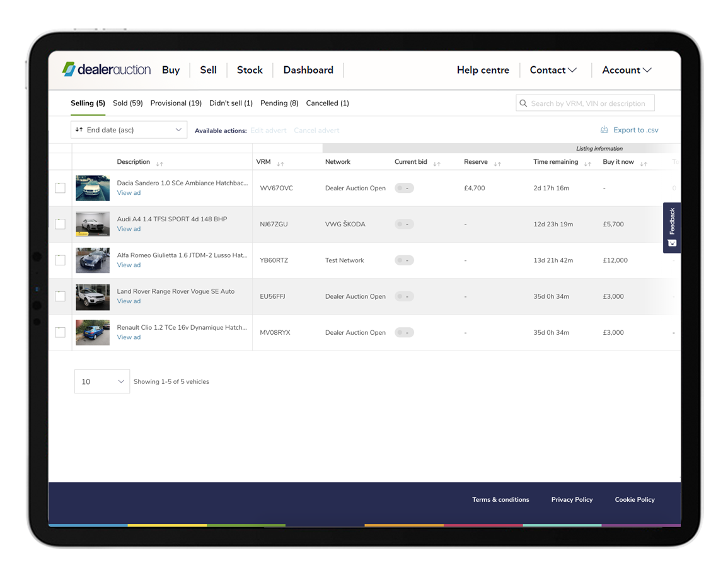Screen dimensions: 728x580
Task: Open the Terms & conditions link
Action: pos(500,500)
